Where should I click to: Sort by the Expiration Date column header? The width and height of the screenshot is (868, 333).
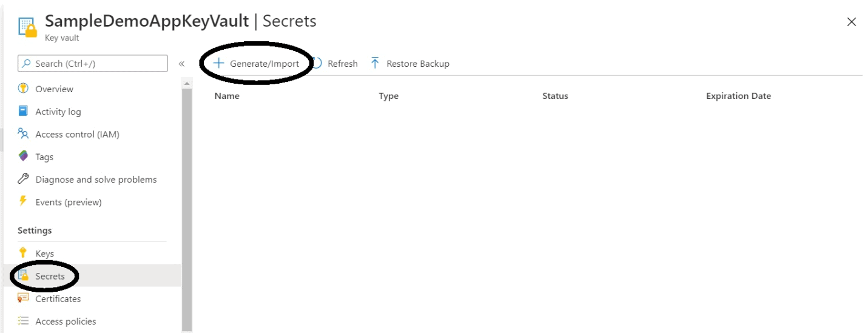coord(738,96)
